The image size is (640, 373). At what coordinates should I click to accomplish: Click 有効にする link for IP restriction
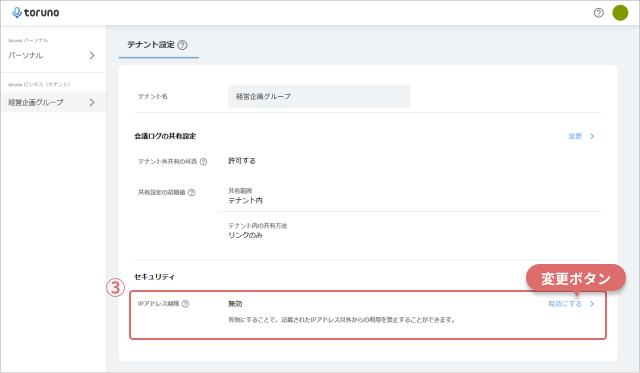point(564,304)
